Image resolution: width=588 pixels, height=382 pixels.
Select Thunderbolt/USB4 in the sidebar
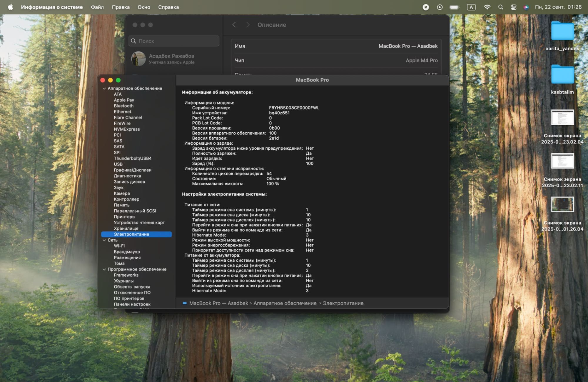tap(133, 159)
